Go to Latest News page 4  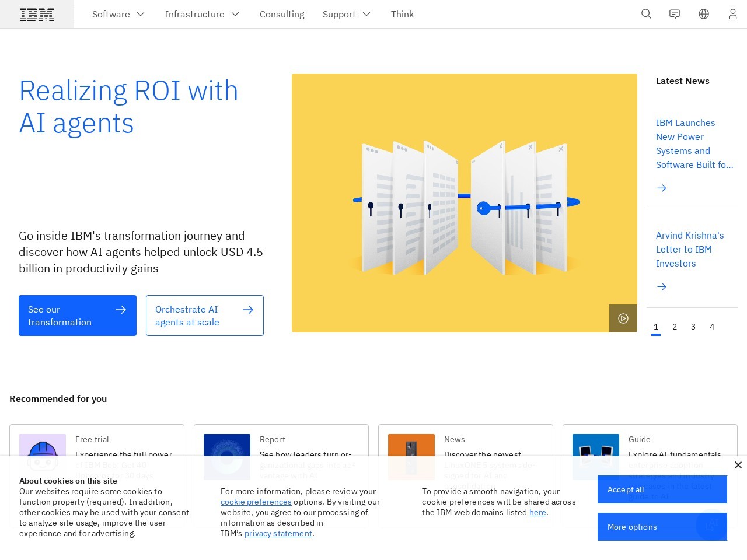coord(712,327)
